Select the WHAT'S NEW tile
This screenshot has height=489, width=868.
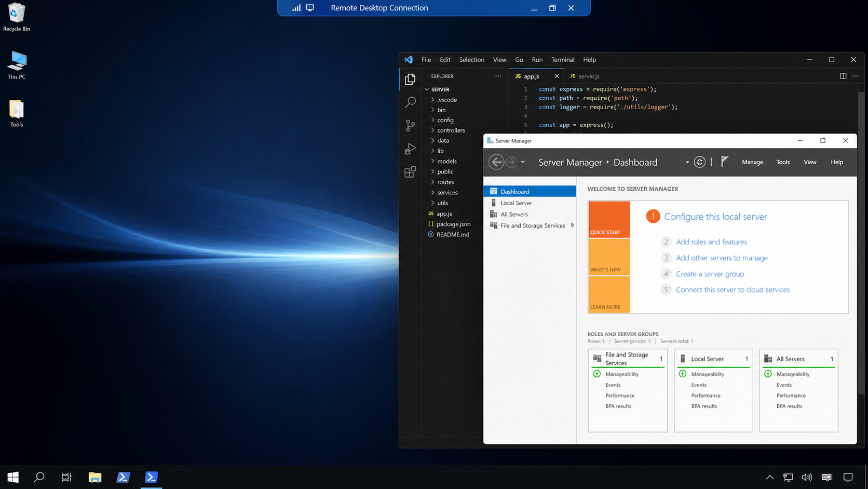click(609, 257)
